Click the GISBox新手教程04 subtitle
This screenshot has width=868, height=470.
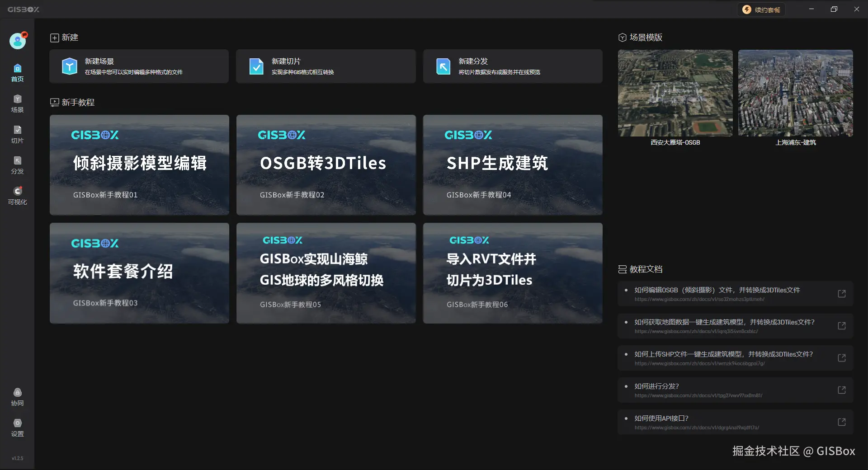479,195
